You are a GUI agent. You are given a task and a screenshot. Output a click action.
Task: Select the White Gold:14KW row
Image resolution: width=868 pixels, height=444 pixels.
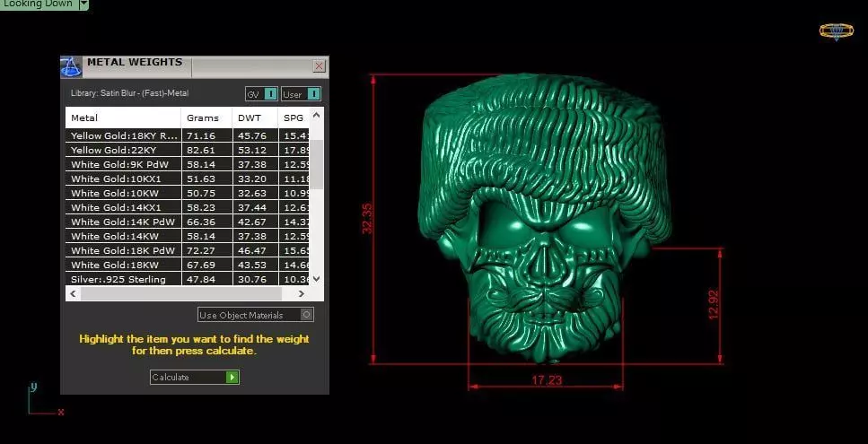pyautogui.click(x=187, y=236)
